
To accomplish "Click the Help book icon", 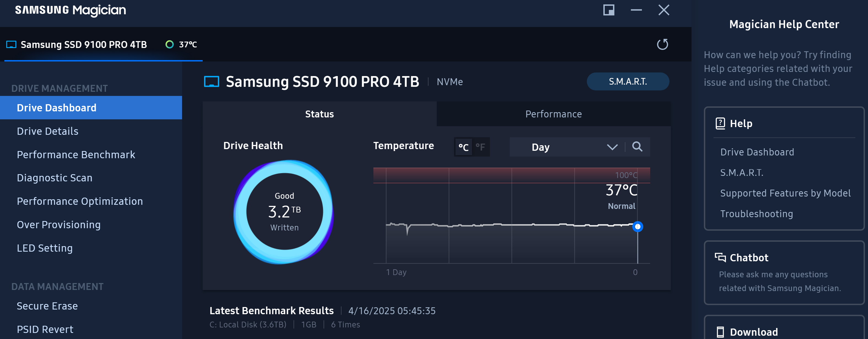I will coord(720,123).
